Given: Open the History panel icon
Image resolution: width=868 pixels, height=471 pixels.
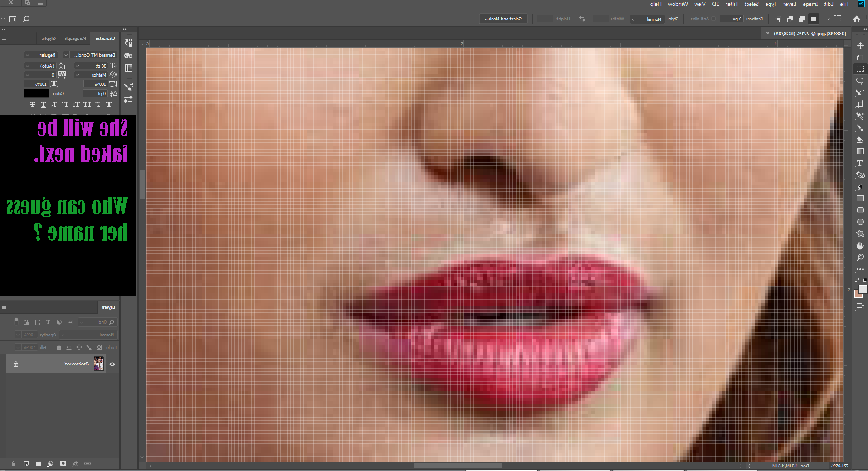Looking at the screenshot, I should [129, 43].
